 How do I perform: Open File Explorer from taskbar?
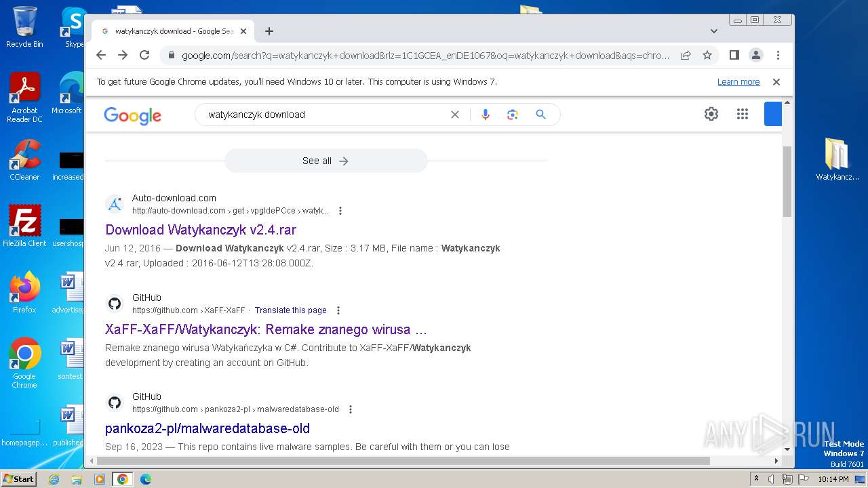point(77,479)
